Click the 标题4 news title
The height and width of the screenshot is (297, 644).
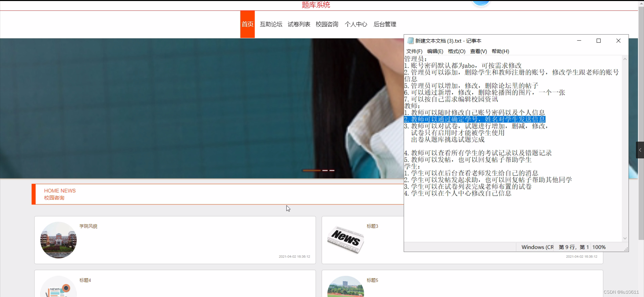coord(85,280)
